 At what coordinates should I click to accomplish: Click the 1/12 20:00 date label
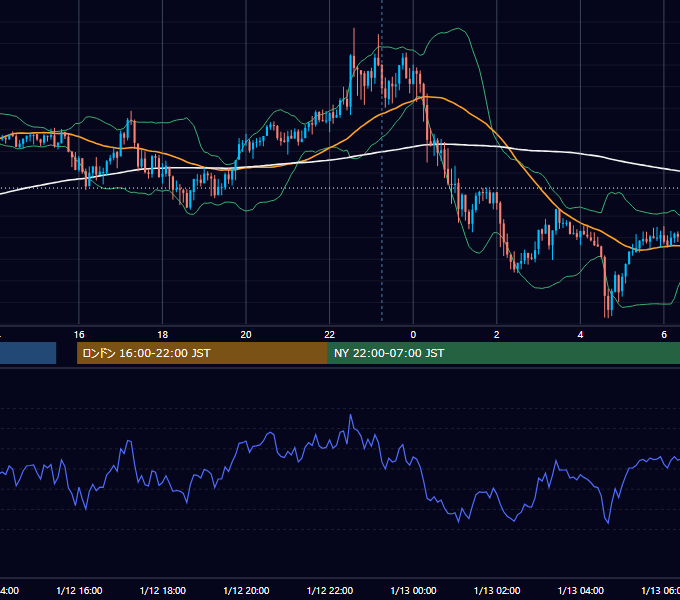pyautogui.click(x=246, y=590)
